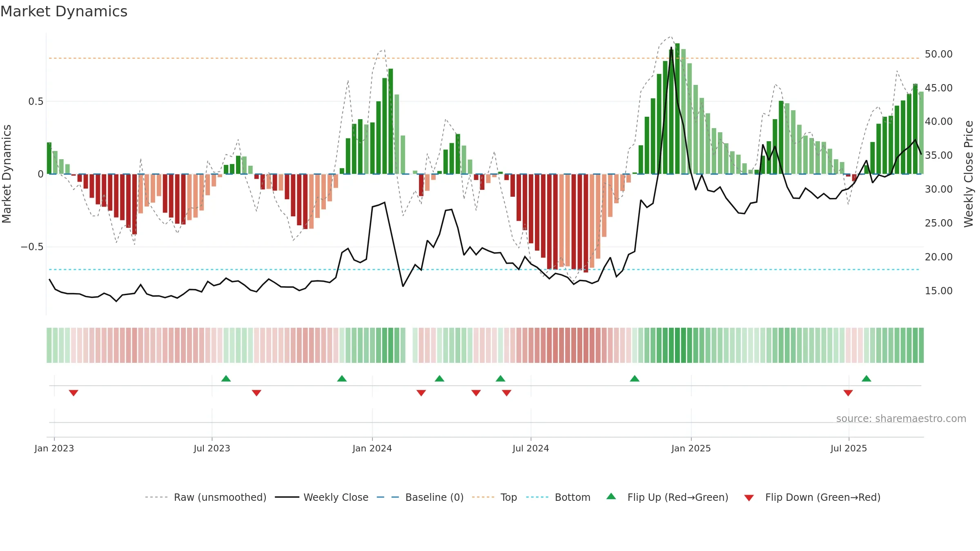Click the Jul 2025 axis label
Viewport: 980px width, 551px height.
coord(849,448)
